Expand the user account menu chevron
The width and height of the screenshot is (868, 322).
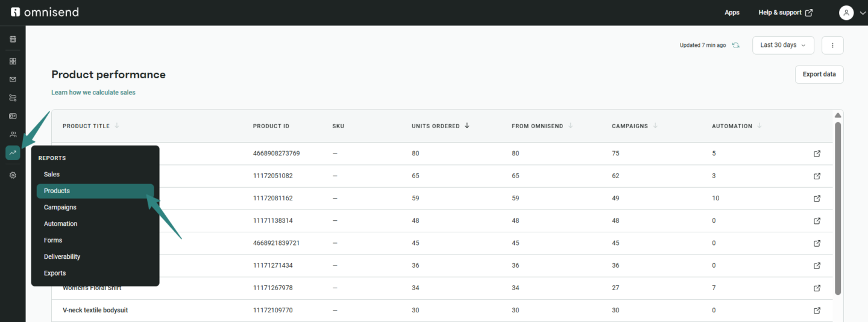[x=862, y=13]
